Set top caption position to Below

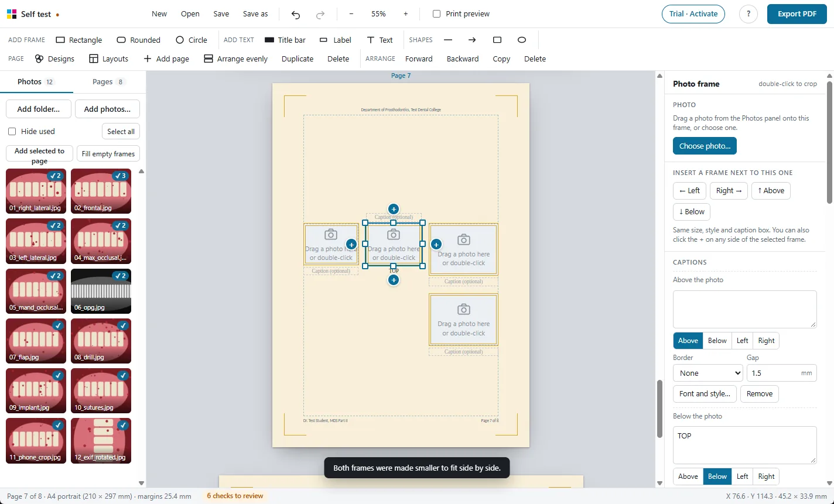717,341
